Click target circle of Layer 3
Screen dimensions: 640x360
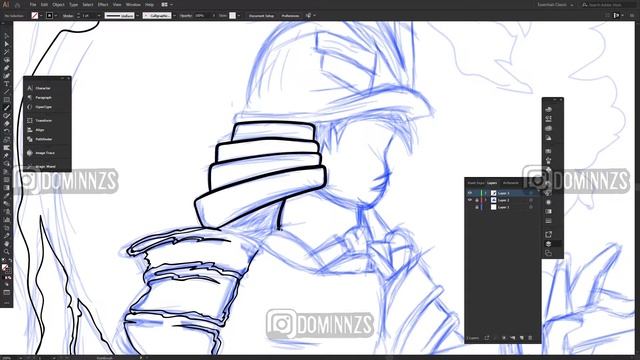click(x=531, y=193)
